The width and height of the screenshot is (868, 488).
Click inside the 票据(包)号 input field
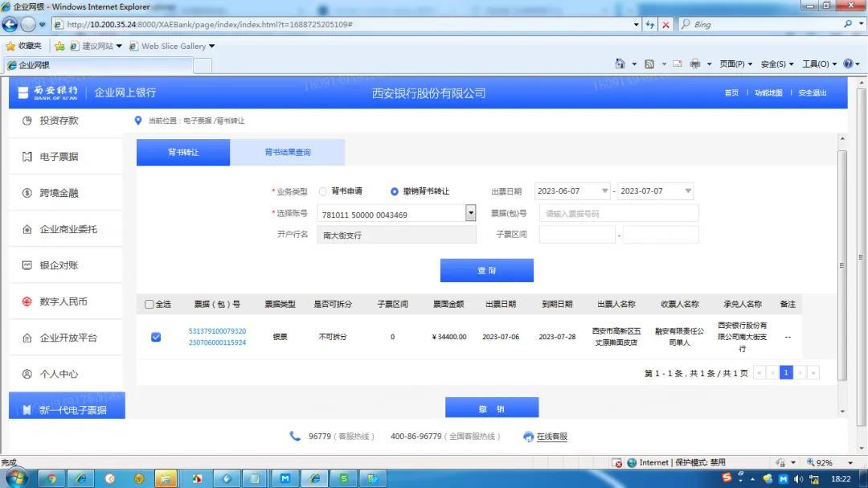tap(619, 213)
